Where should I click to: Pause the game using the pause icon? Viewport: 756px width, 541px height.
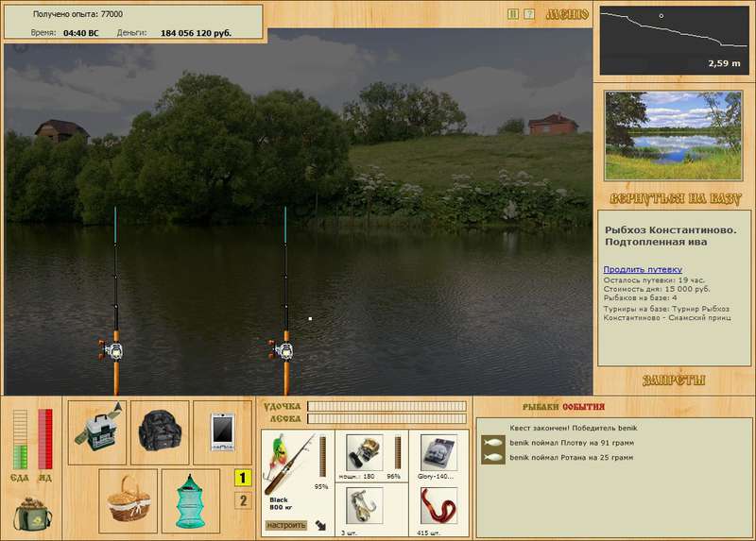513,14
